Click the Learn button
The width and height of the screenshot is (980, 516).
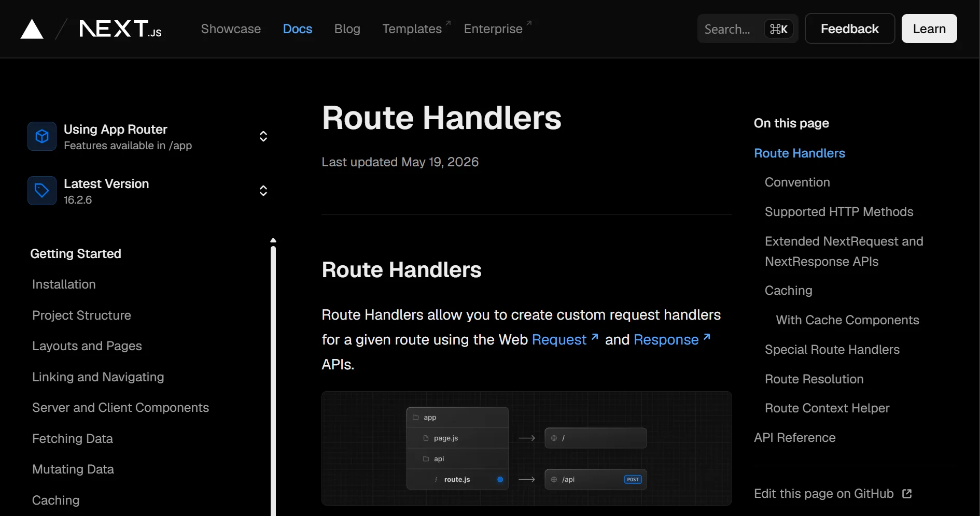tap(929, 28)
